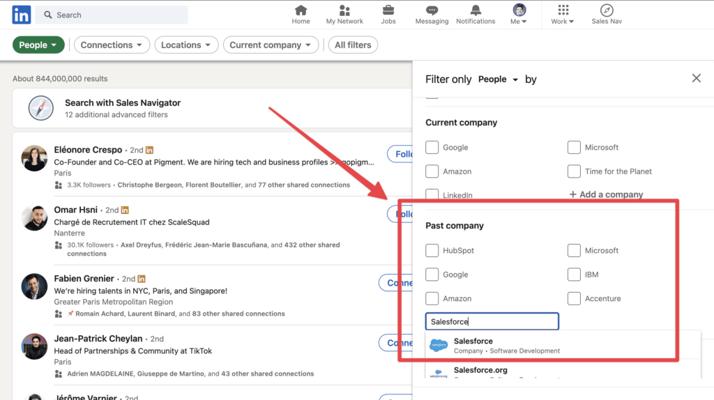Image resolution: width=714 pixels, height=400 pixels.
Task: Expand the Connections filter
Action: [x=112, y=45]
